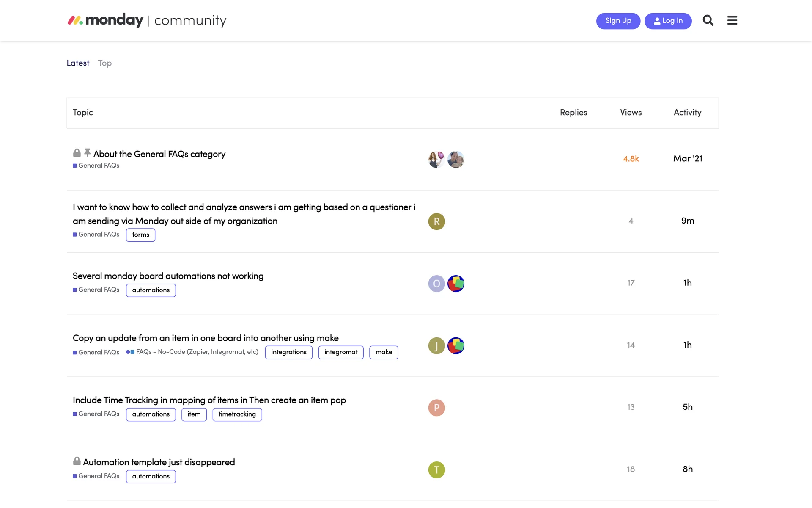Click the balloon avatar on the General FAQs row
Image resolution: width=812 pixels, height=508 pixels.
436,159
